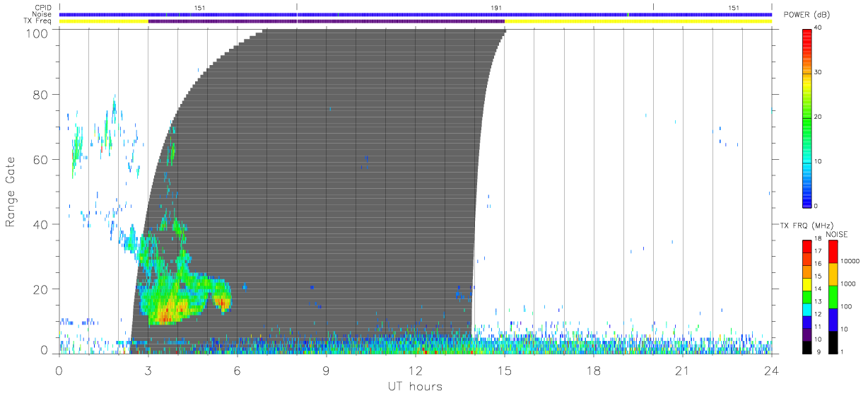Click the 10000 label on NOISE legend
Image resolution: width=868 pixels, height=401 pixels.
[850, 261]
